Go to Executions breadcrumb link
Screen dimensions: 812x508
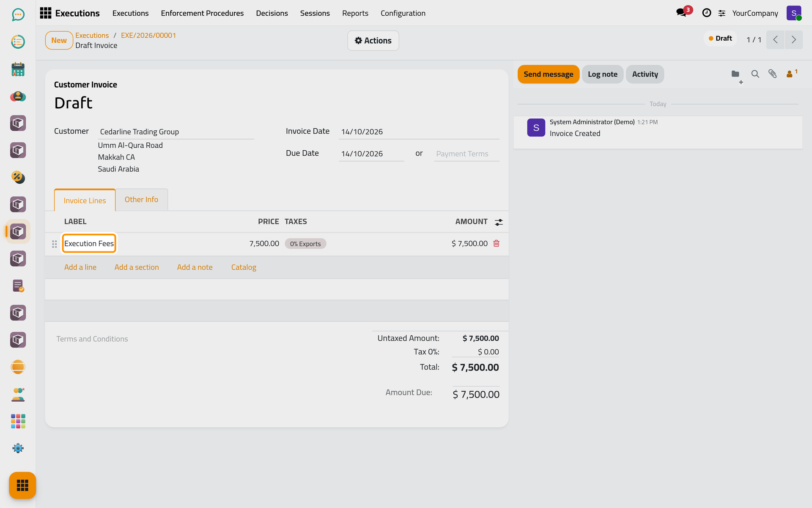92,35
